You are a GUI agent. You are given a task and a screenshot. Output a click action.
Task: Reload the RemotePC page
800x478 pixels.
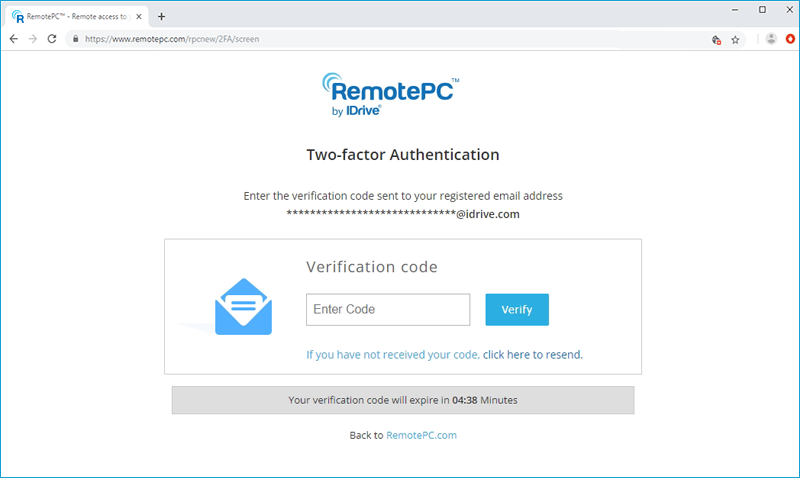[53, 39]
